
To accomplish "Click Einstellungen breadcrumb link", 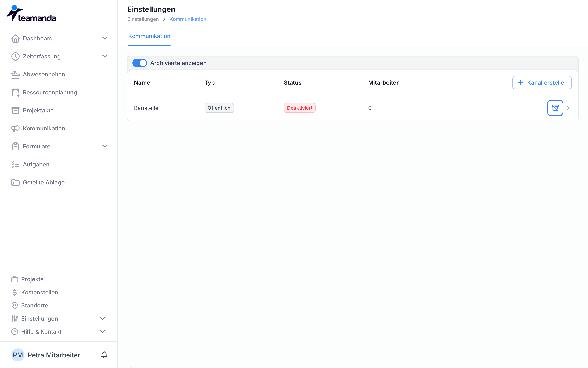I will point(143,19).
